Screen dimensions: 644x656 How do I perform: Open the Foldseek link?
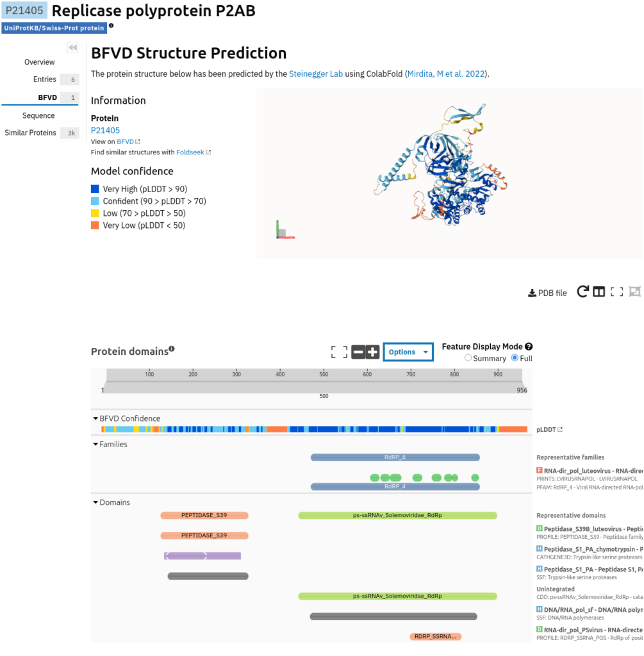coord(190,152)
